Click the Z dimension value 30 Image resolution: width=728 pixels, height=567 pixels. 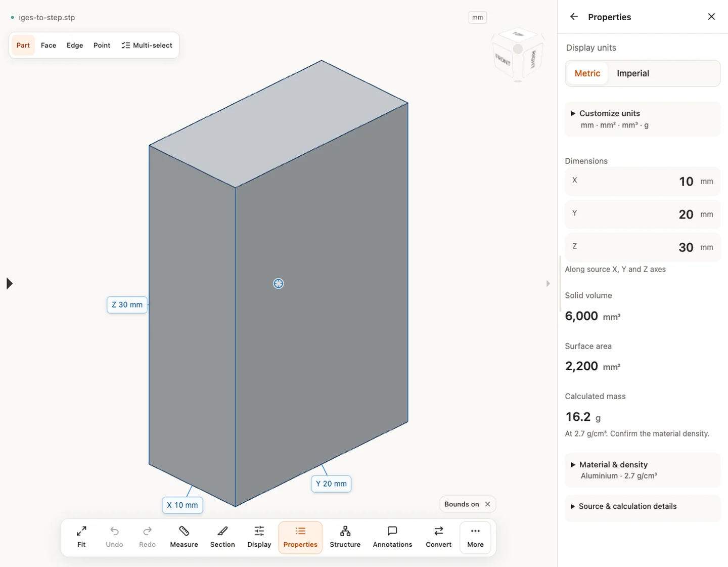point(686,247)
